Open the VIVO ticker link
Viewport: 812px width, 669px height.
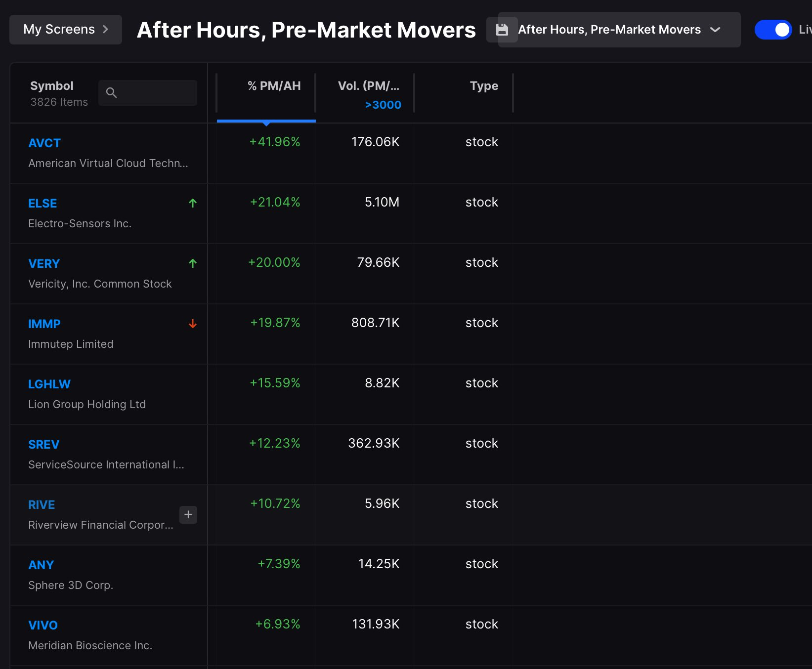tap(43, 625)
